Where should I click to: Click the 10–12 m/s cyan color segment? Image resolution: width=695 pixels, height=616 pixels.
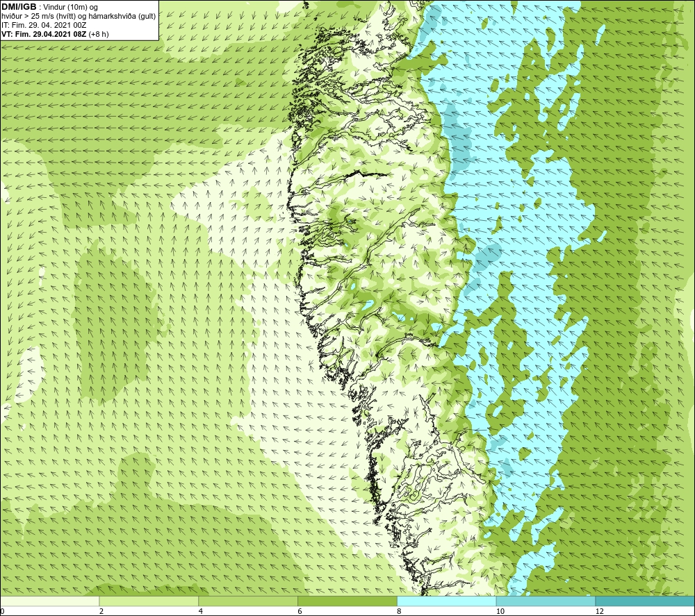pos(546,601)
